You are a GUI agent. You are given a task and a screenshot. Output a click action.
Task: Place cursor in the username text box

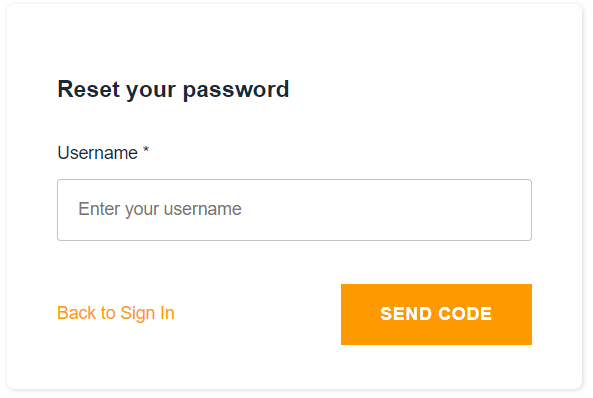pyautogui.click(x=294, y=210)
